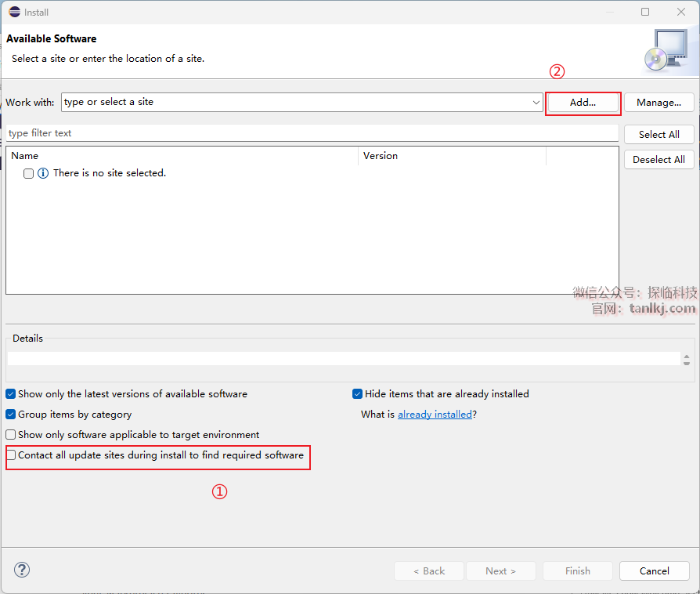Click the Help question mark icon
This screenshot has width=700, height=594.
coord(22,570)
